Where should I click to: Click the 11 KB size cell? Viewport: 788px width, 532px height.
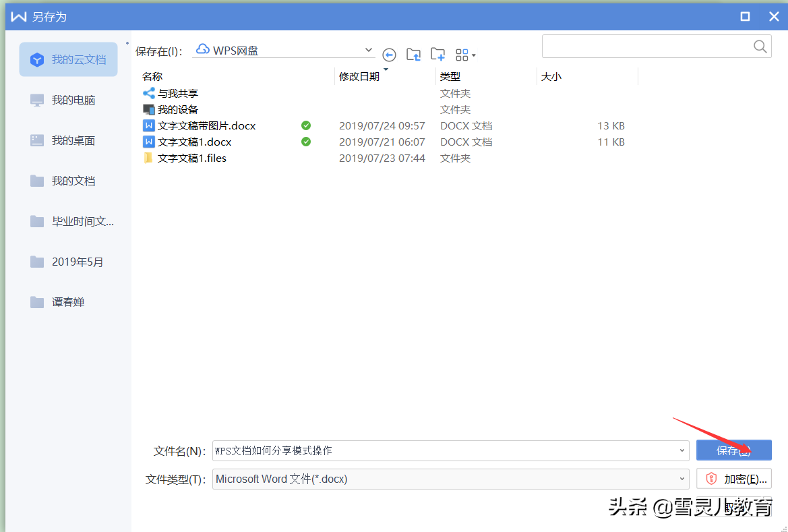pos(611,142)
